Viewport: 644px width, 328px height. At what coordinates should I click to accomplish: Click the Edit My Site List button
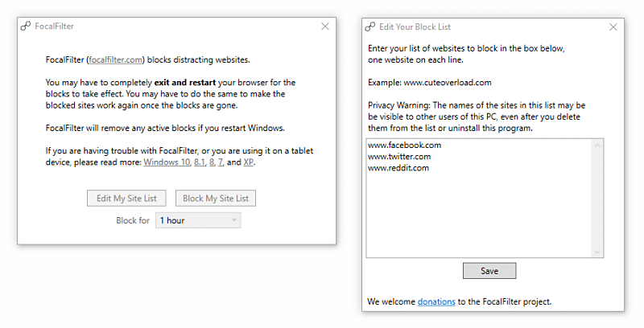click(x=126, y=198)
